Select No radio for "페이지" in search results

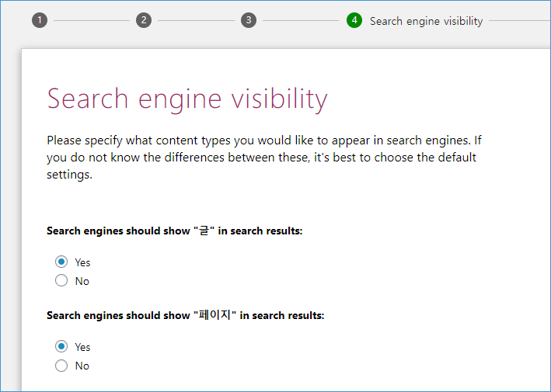point(61,366)
